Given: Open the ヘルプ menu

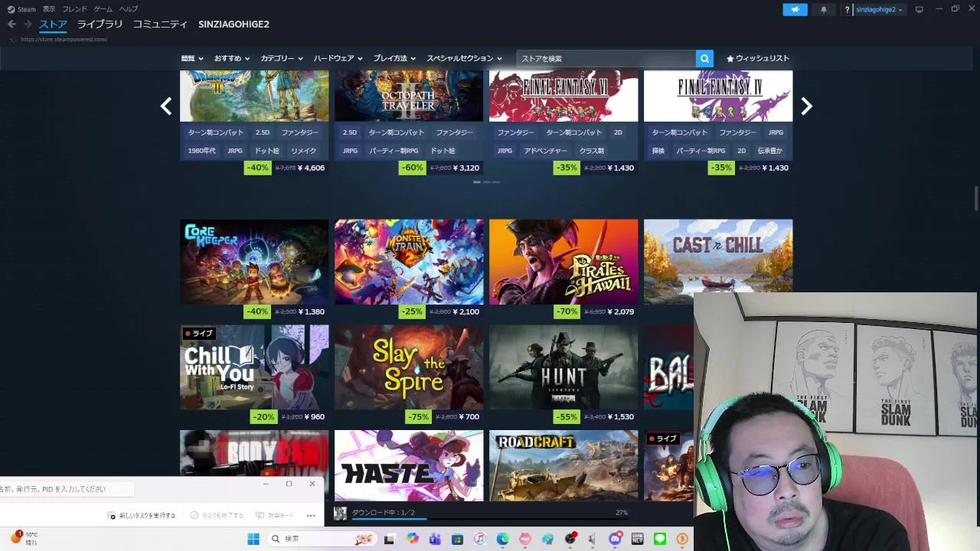Looking at the screenshot, I should click(129, 9).
